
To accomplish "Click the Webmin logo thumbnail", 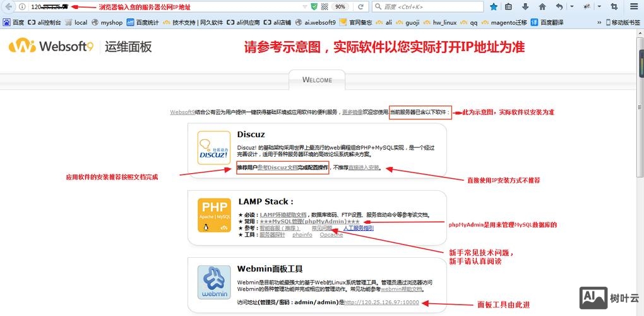I will tap(214, 283).
